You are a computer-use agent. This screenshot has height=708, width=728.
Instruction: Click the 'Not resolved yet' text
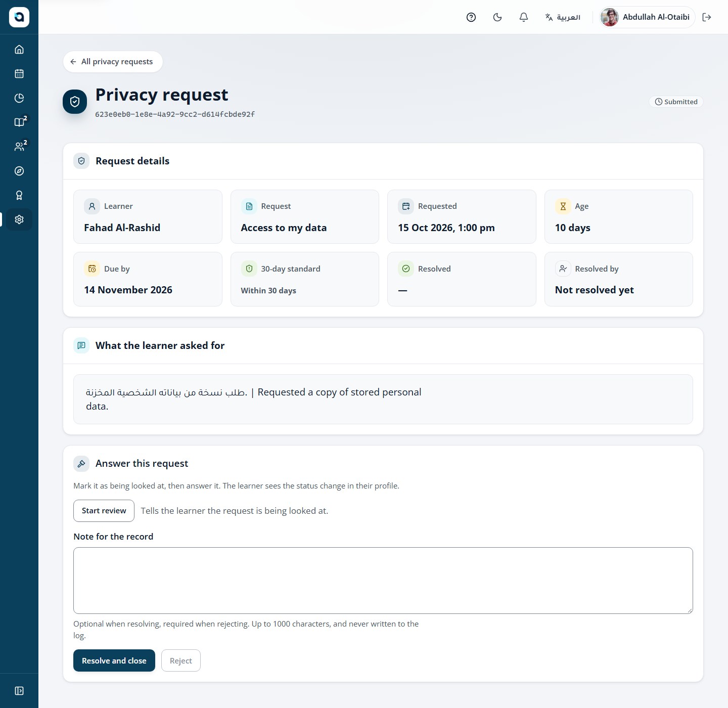(595, 290)
